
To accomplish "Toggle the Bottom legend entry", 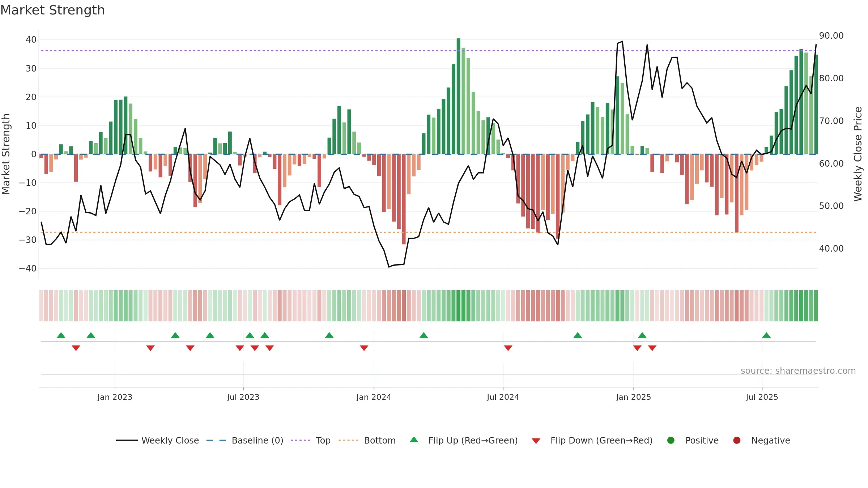I will 367,440.
